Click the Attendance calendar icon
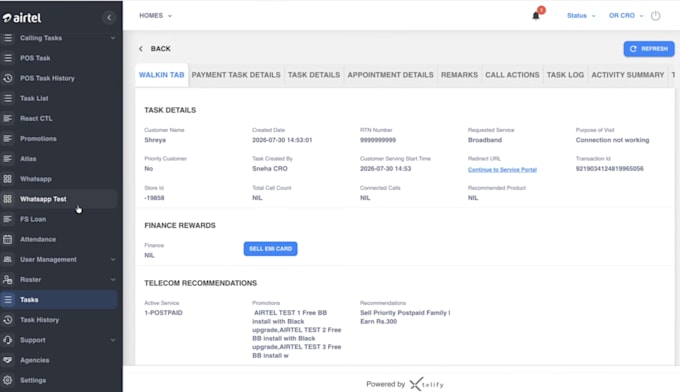The image size is (680, 392). pyautogui.click(x=8, y=239)
